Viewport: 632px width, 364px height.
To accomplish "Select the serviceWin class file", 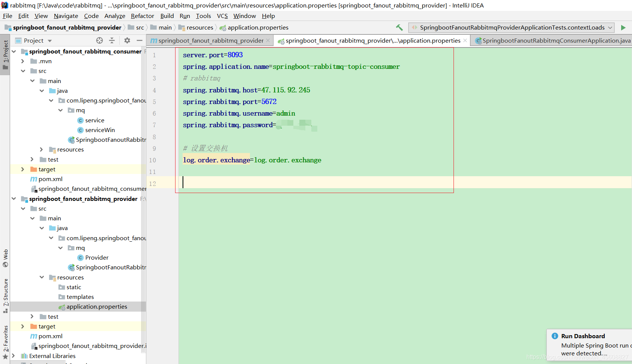I will [100, 130].
